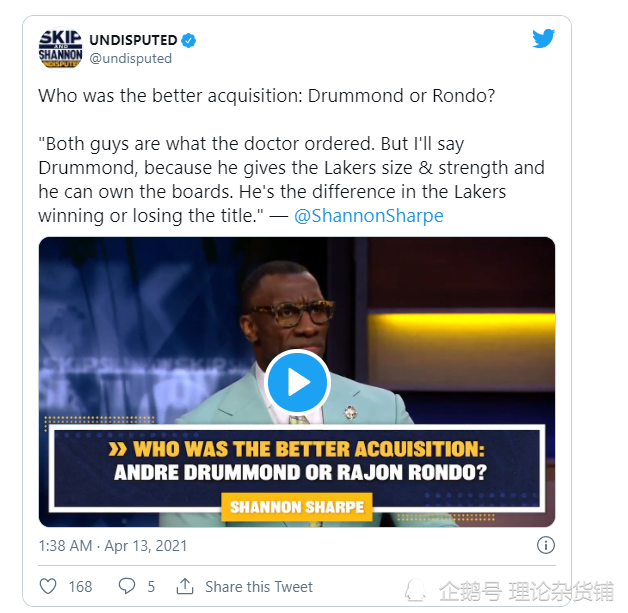This screenshot has width=628, height=613.
Task: Open the @undisputed handle
Action: click(x=131, y=58)
